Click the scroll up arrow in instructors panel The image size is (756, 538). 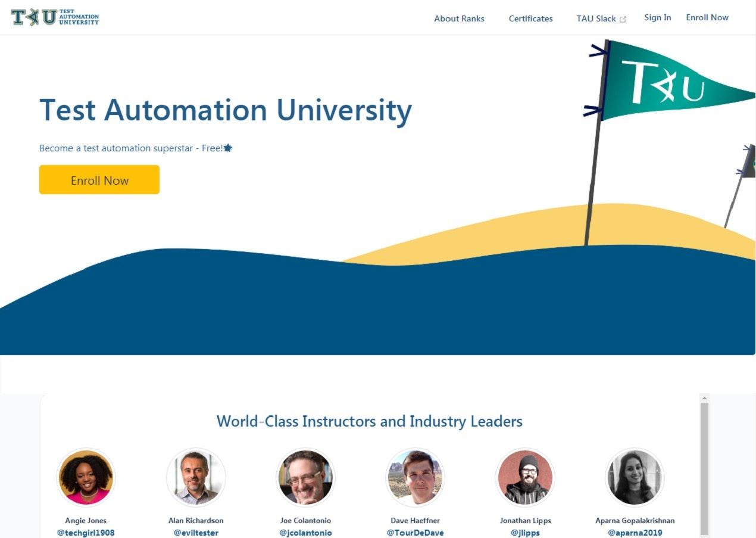(x=704, y=398)
